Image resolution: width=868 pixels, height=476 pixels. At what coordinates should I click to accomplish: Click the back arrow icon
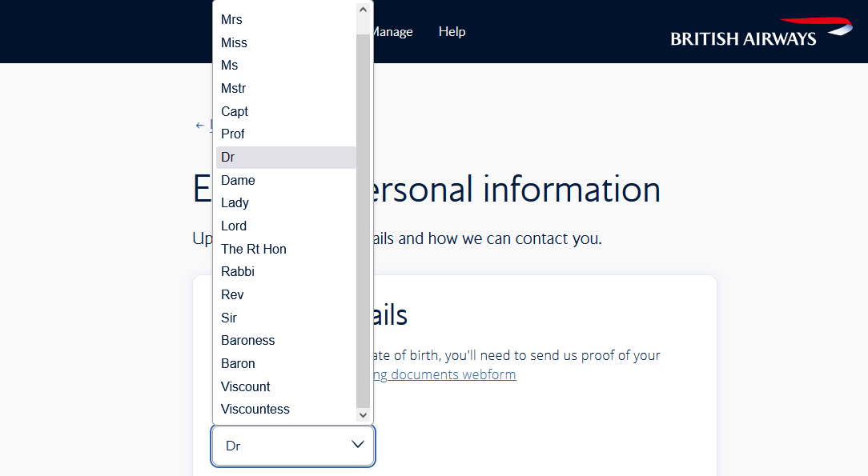pyautogui.click(x=200, y=126)
